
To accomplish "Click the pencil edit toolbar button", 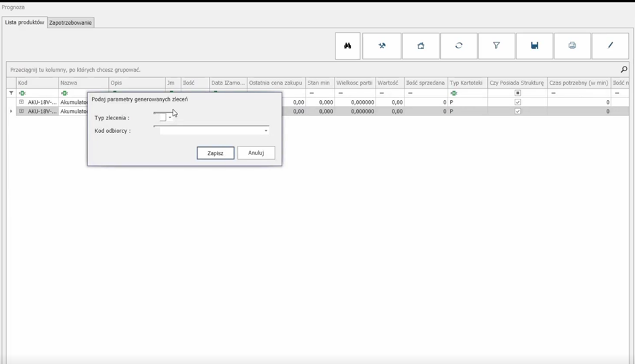I will click(x=610, y=46).
